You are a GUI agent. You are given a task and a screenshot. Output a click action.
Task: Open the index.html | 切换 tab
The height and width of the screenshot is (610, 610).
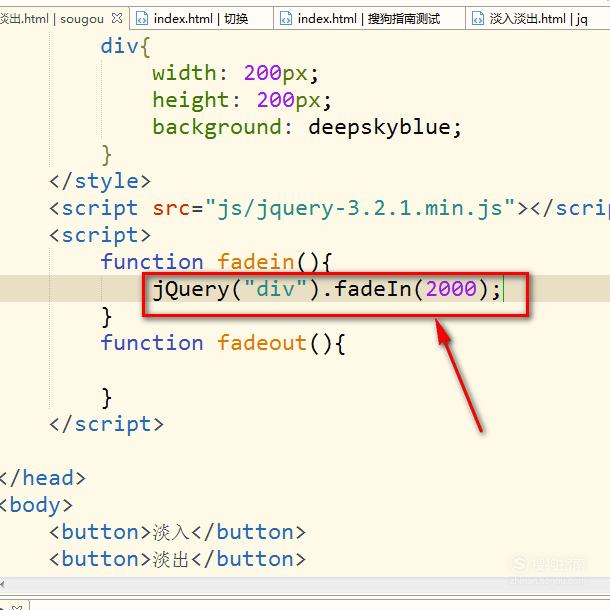point(201,18)
